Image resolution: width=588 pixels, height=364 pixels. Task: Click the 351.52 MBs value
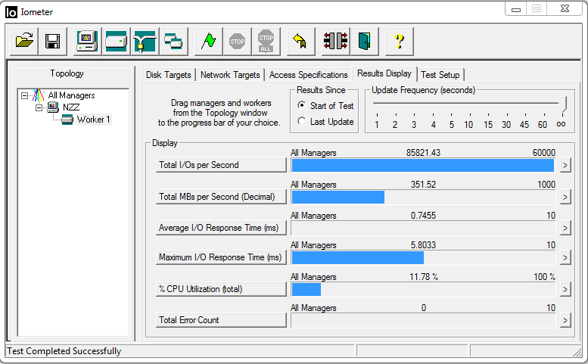423,185
